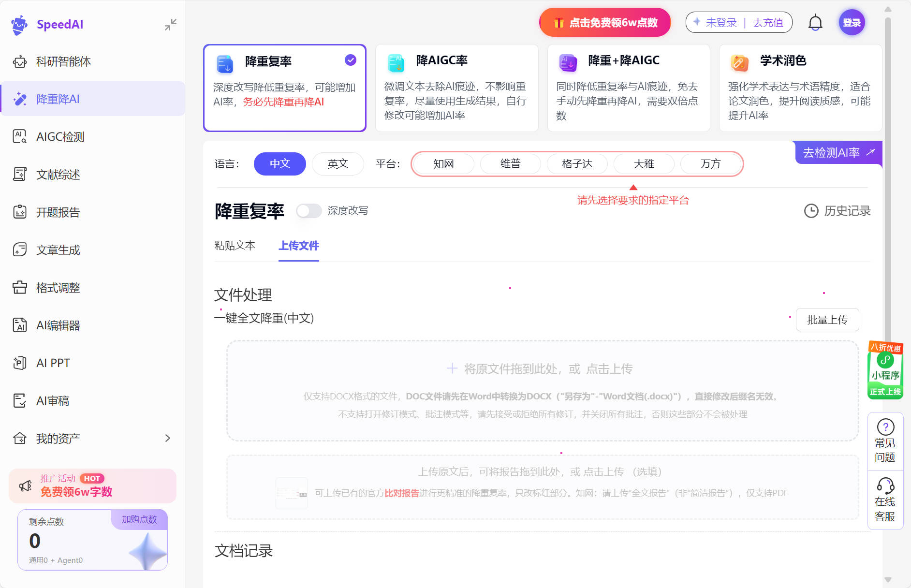Screen dimensions: 911x588
Task: Click the AI PPT icon
Action: pyautogui.click(x=20, y=363)
